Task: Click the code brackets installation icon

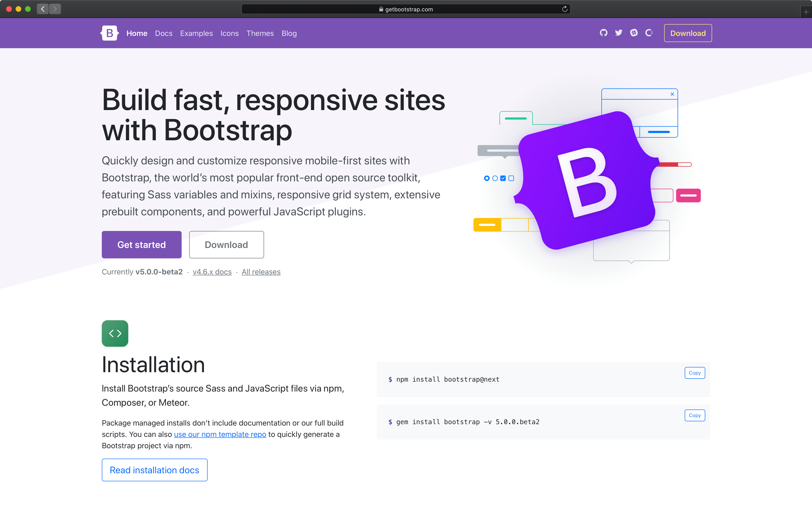Action: tap(115, 333)
